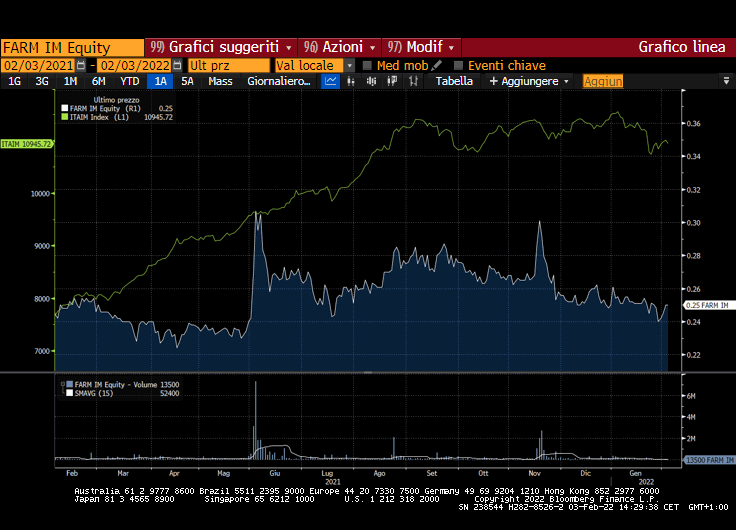Select the 5A time range tab

(187, 81)
